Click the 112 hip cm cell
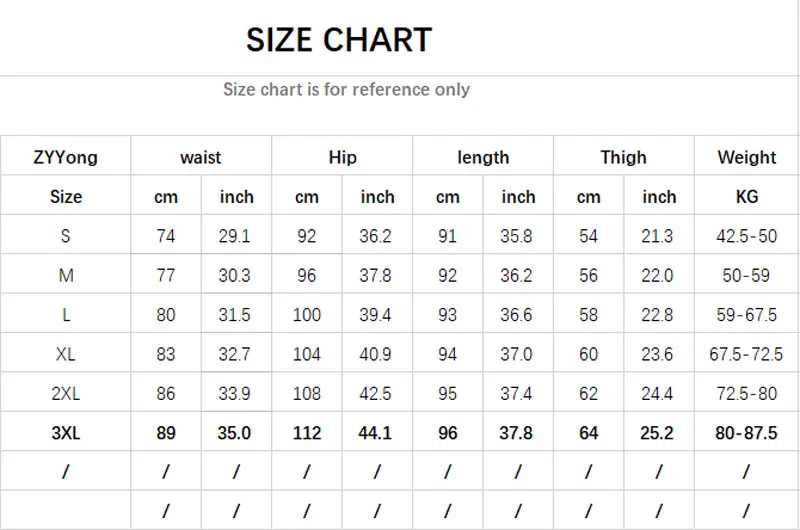Screen dimensions: 800x530 pos(307,433)
